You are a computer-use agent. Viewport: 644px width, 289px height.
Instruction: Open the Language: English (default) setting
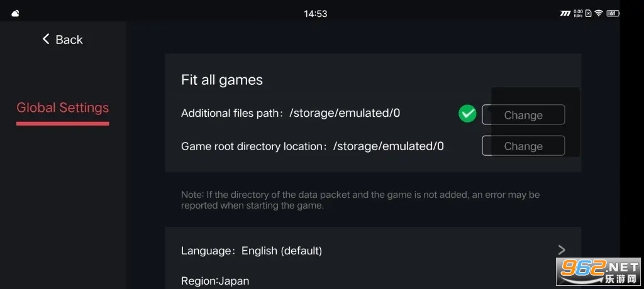(x=252, y=251)
